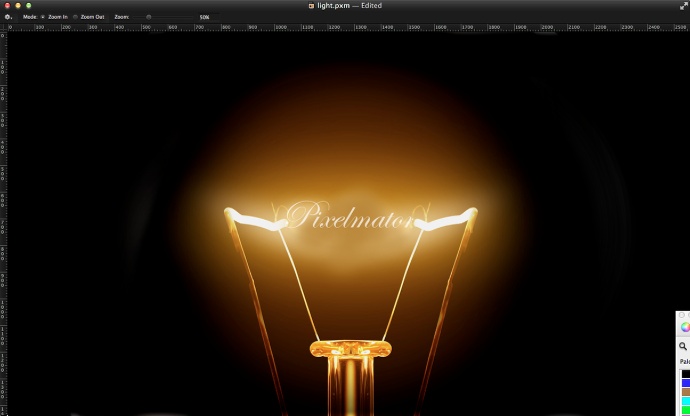Viewport: 690px width, 416px height.
Task: Select the Zoom Out mode radio button
Action: (75, 17)
